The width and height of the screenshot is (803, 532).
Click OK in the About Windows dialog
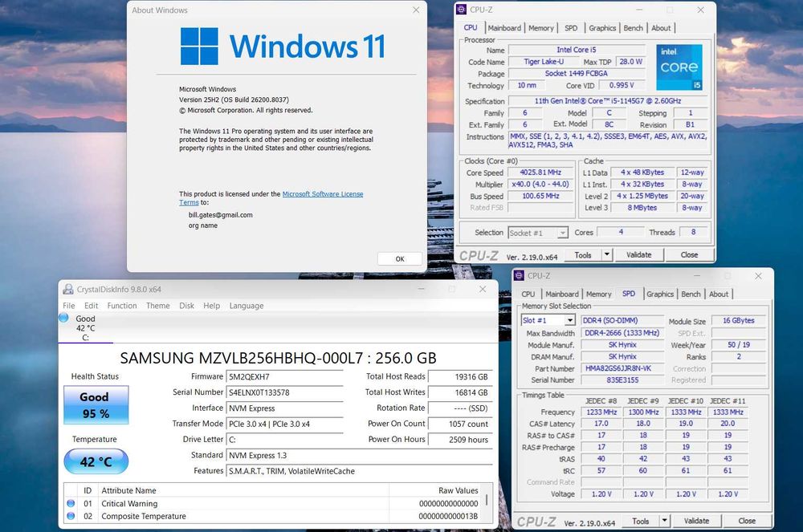pyautogui.click(x=400, y=259)
